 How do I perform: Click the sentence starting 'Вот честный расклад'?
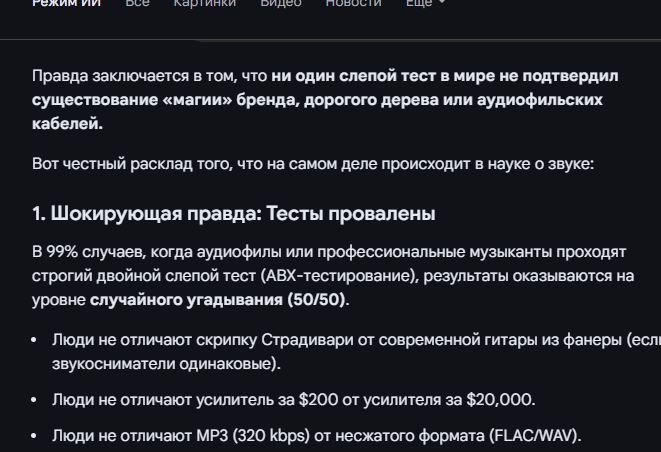[312, 163]
